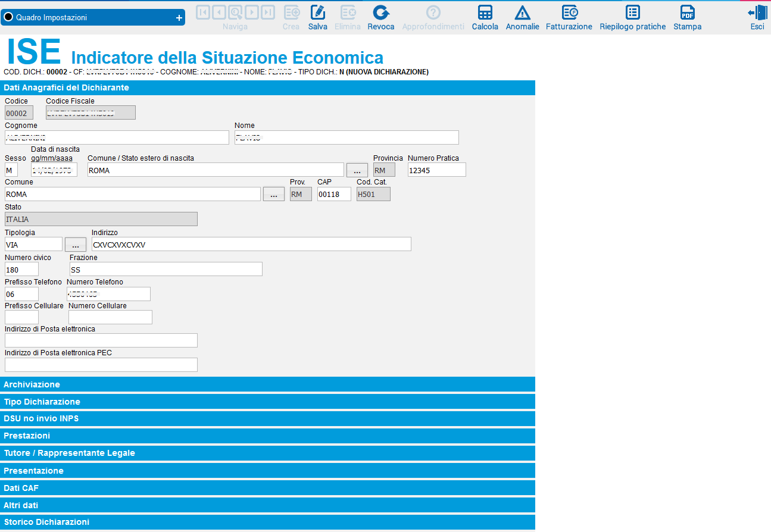Expand the Presentazione section
Image resolution: width=771 pixels, height=532 pixels.
[x=267, y=471]
